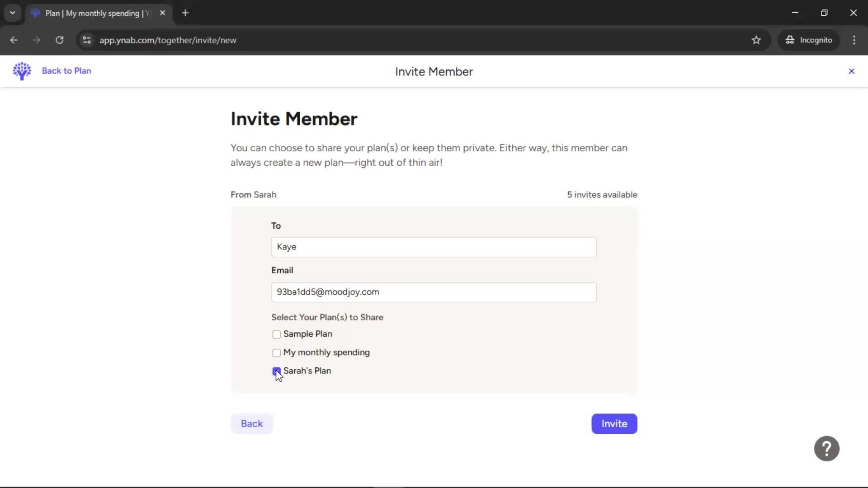
Task: Check the My monthly spending checkbox
Action: point(276,353)
